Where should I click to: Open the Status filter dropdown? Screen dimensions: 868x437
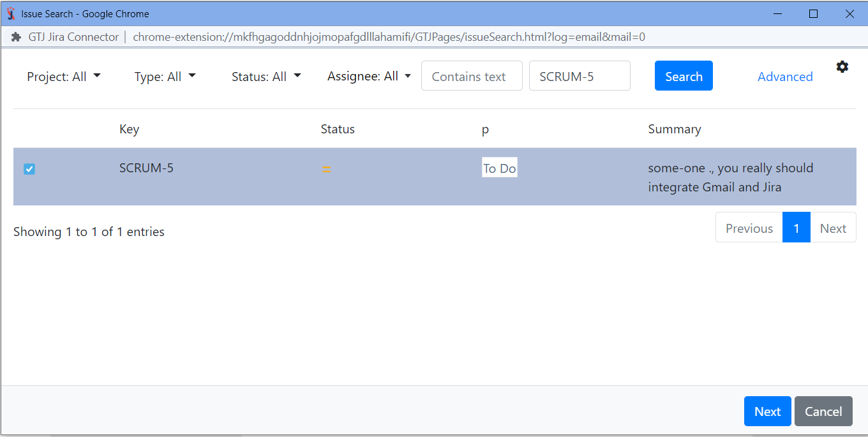pos(266,76)
